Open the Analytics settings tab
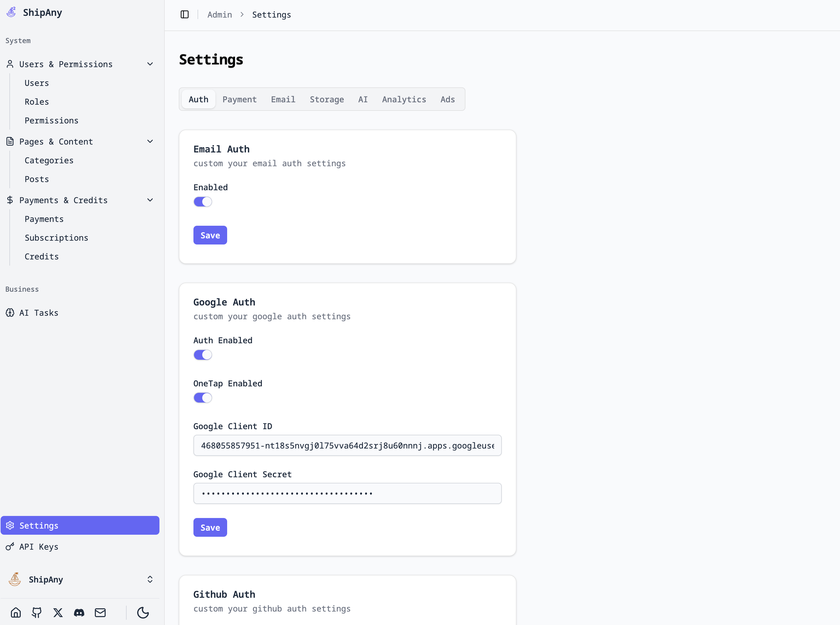Image resolution: width=840 pixels, height=625 pixels. (x=404, y=99)
